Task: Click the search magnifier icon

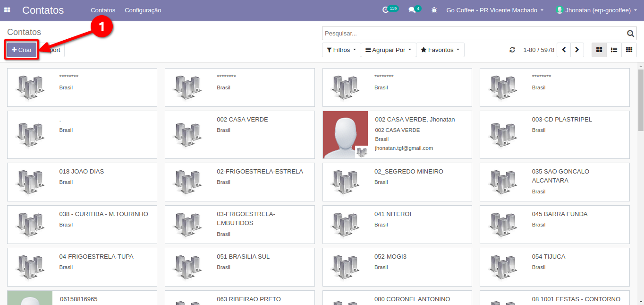Action: 630,34
